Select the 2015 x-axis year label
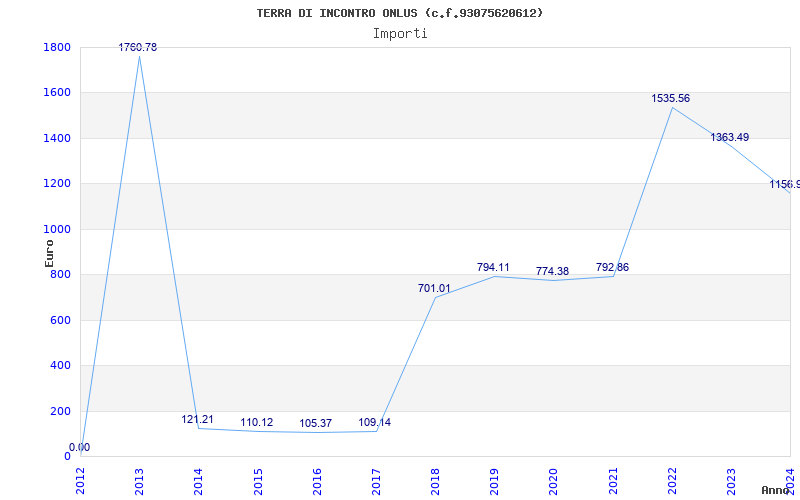The height and width of the screenshot is (500, 800). (258, 481)
